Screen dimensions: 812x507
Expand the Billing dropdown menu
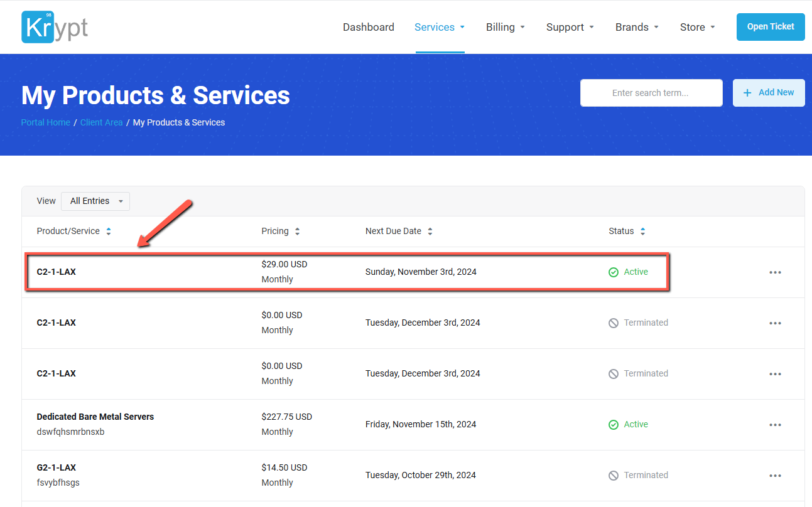[x=505, y=27]
